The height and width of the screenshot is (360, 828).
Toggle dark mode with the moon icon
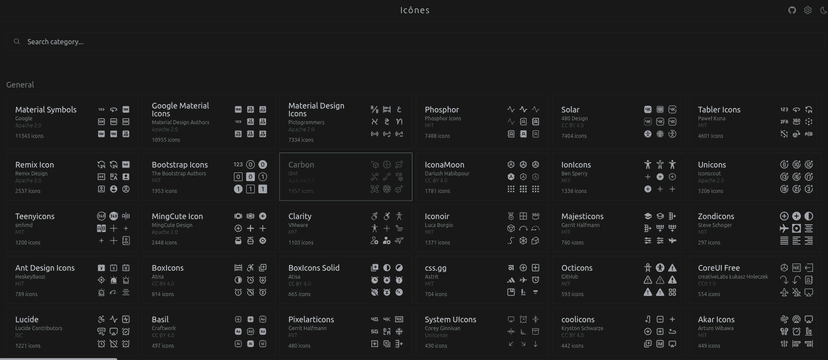pos(823,10)
